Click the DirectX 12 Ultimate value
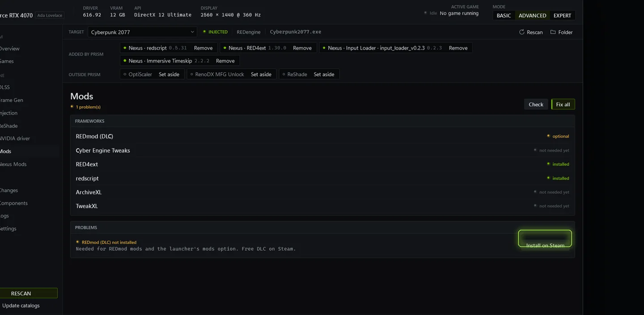This screenshot has width=644, height=315. coord(163,15)
